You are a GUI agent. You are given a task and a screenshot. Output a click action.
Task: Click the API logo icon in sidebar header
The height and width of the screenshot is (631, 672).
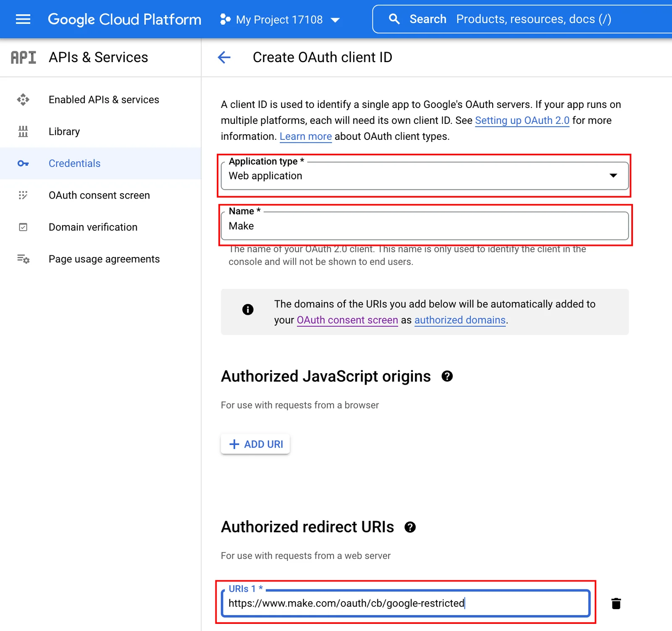click(x=24, y=58)
